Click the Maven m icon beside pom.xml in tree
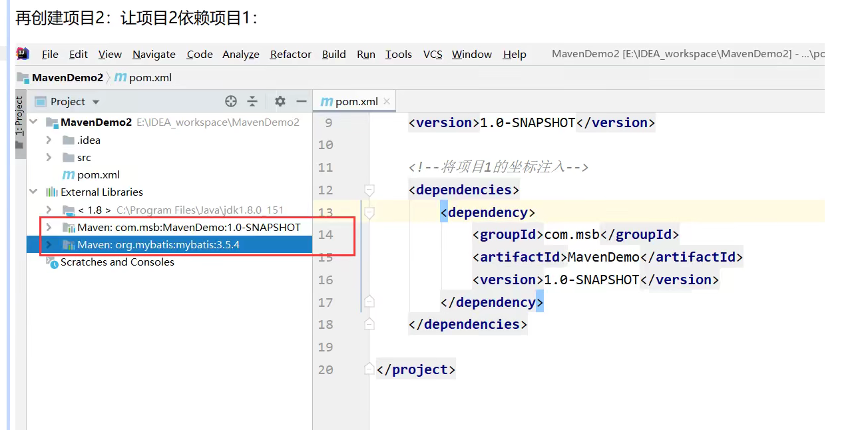Viewport: 868px width, 430px height. tap(68, 175)
